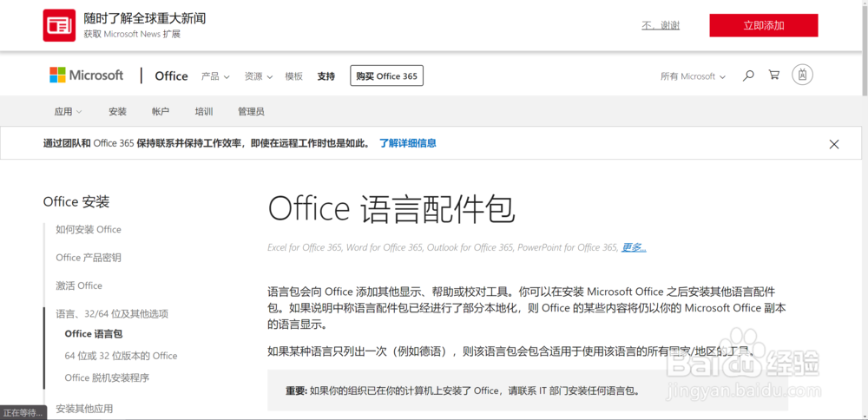Open 如何安装 Office in sidebar

pyautogui.click(x=89, y=229)
